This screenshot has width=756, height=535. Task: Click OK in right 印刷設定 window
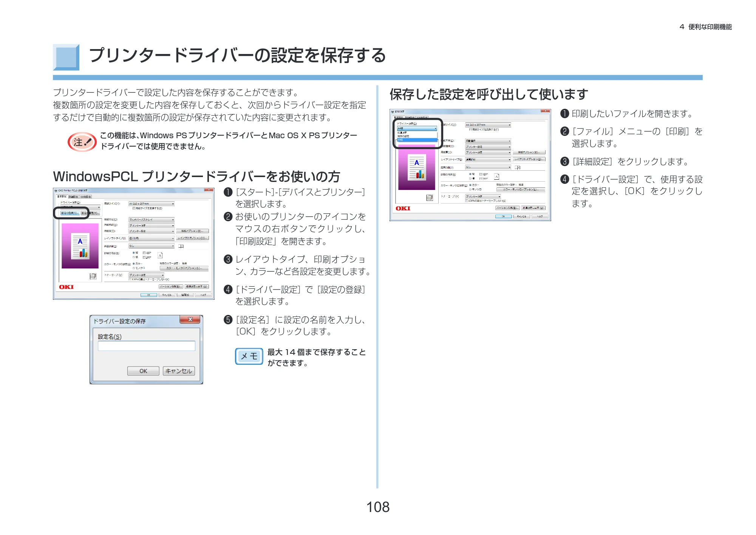[503, 216]
